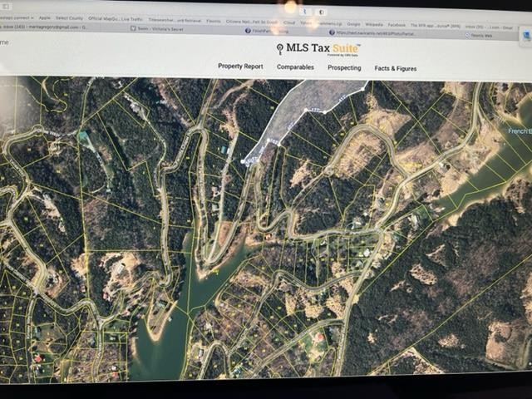This screenshot has height=399, width=532.
Task: Open the Select County bookmark
Action: (x=69, y=18)
